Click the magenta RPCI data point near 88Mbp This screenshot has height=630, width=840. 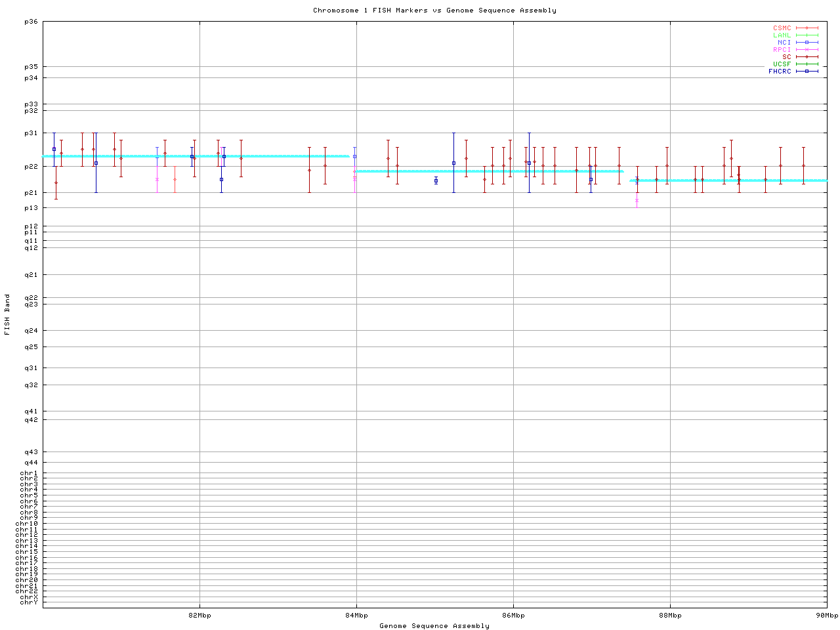pos(637,201)
